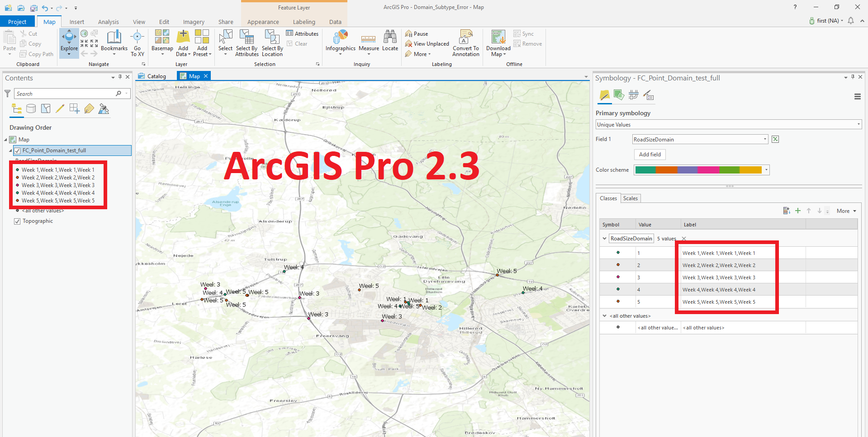The image size is (868, 437).
Task: Open the Attributes pane button
Action: point(302,33)
